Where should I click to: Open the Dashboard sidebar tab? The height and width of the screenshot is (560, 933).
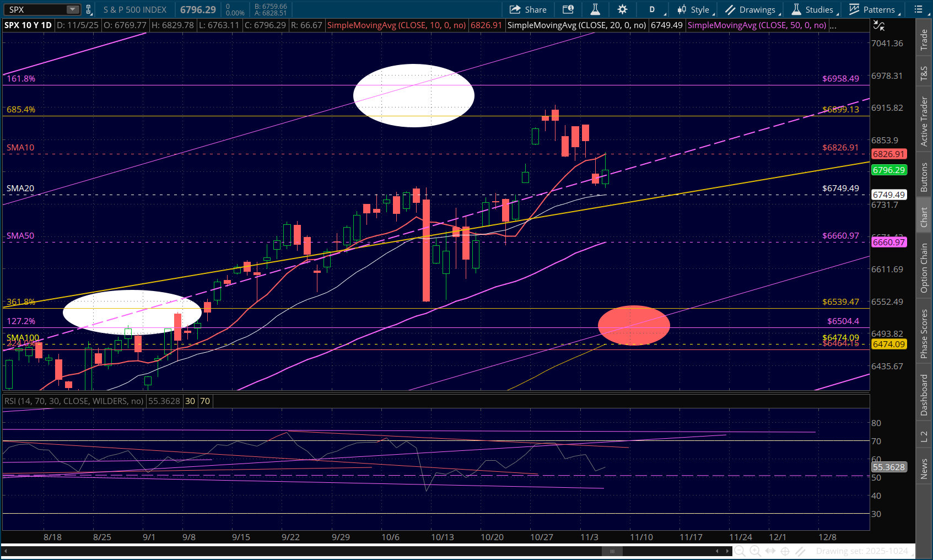coord(924,395)
